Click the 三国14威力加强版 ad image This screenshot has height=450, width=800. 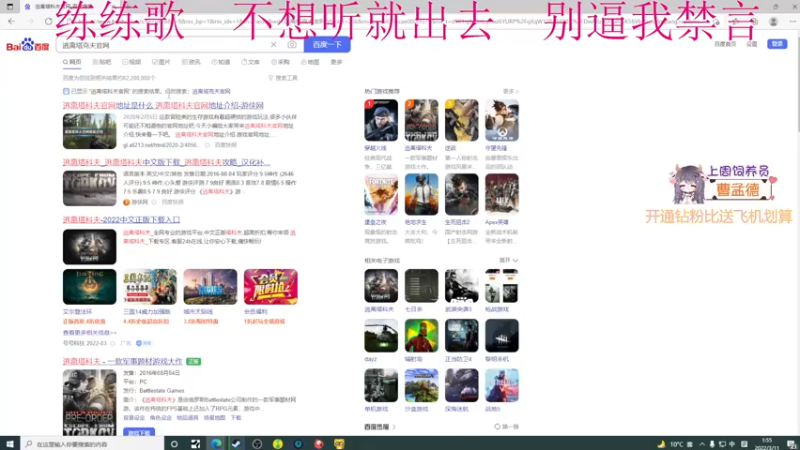point(150,287)
